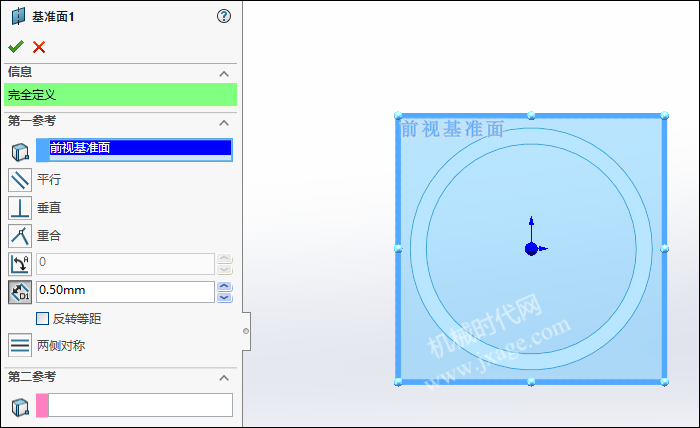Click the right-middle plane edge handle
The width and height of the screenshot is (700, 428).
pos(664,249)
